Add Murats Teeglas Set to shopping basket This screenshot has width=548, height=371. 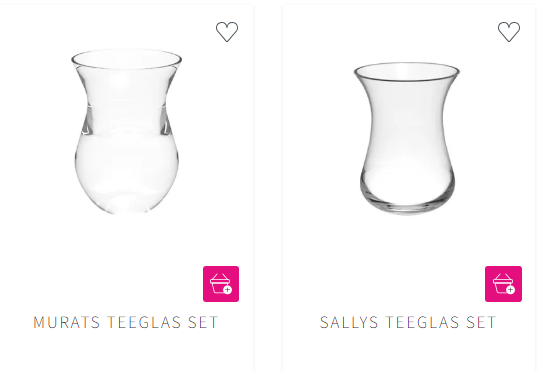click(x=221, y=284)
